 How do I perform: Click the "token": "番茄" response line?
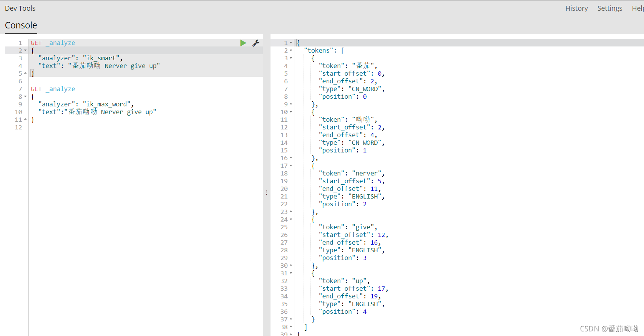(x=348, y=66)
